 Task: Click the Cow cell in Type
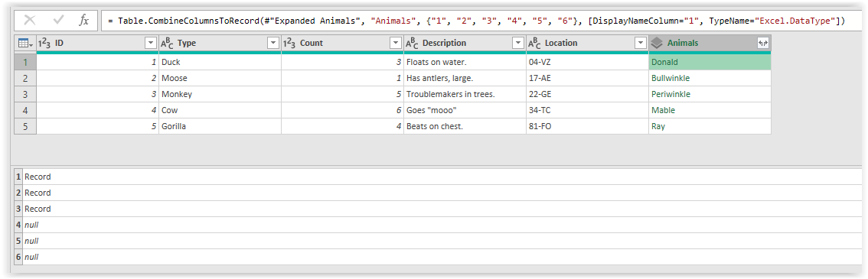(220, 111)
